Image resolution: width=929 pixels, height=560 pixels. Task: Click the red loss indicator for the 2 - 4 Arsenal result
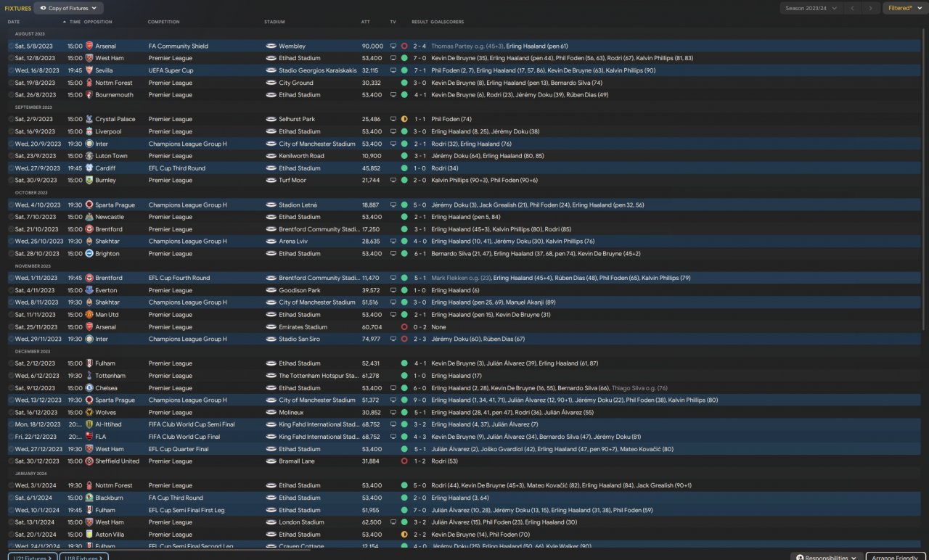(404, 46)
